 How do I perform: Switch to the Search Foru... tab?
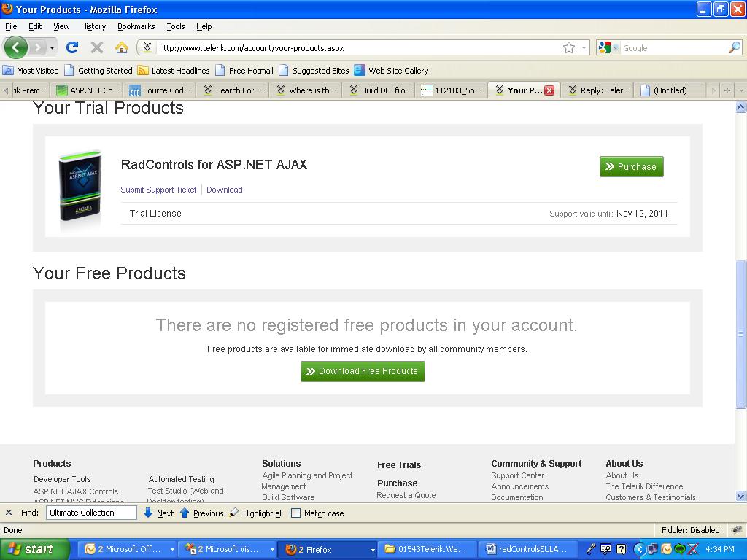[234, 90]
